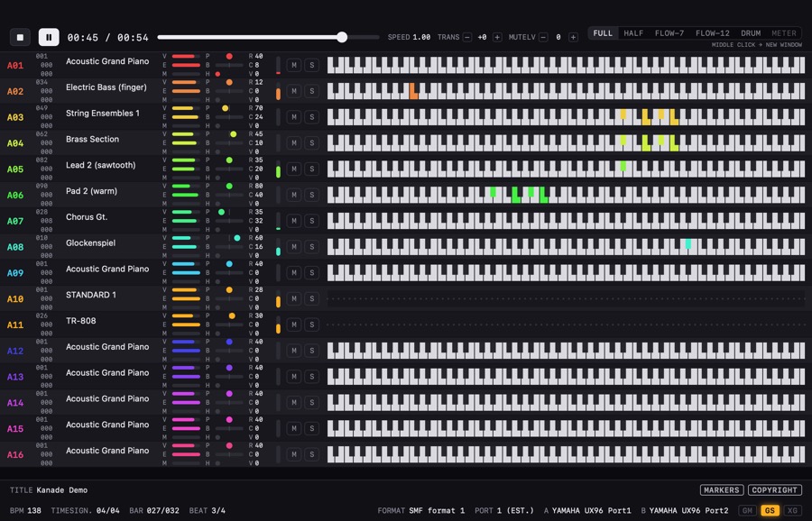Image resolution: width=812 pixels, height=521 pixels.
Task: Show the COPYRIGHT info
Action: coord(775,490)
